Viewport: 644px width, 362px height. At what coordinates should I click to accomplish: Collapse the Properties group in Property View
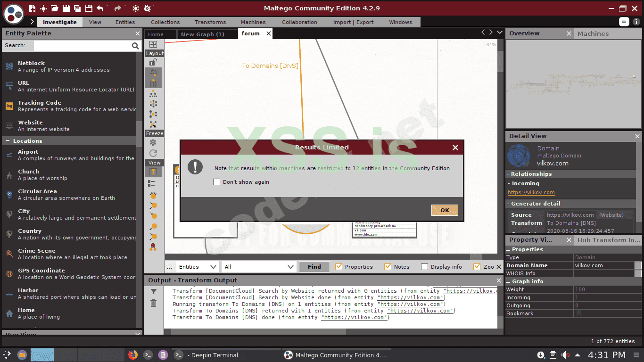click(x=509, y=249)
